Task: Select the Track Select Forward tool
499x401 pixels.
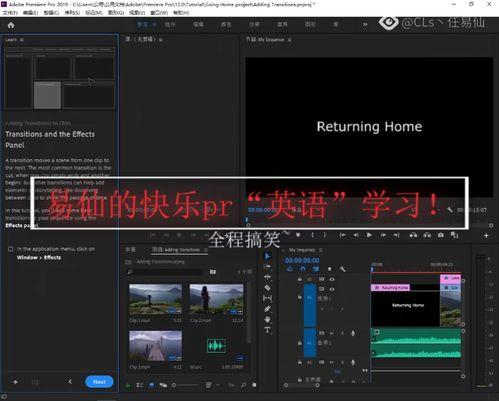Action: (x=267, y=266)
